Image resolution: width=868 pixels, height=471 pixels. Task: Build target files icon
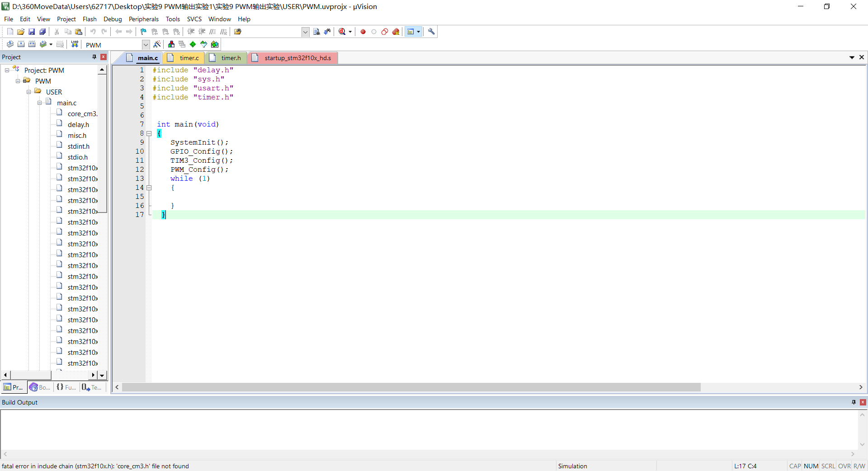tap(21, 44)
